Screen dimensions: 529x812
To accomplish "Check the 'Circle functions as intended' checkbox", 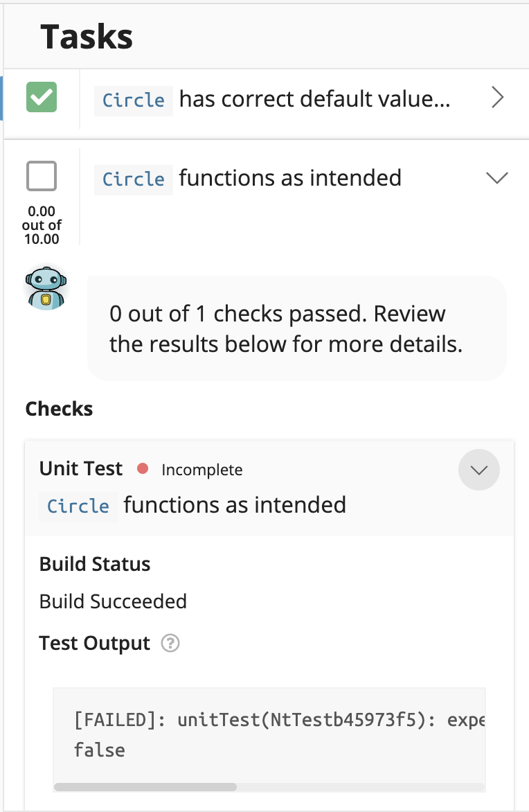I will click(x=41, y=176).
